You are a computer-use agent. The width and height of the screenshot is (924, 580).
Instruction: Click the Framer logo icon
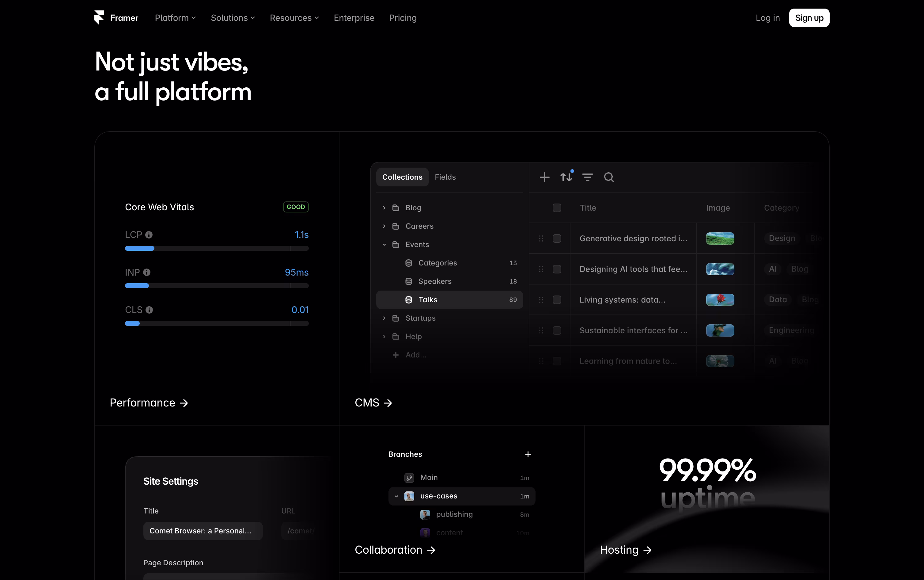coord(99,18)
